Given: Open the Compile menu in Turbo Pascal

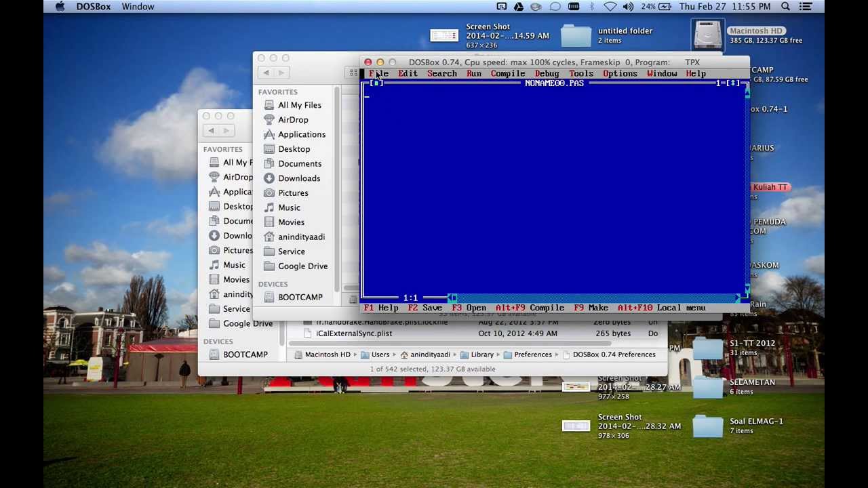Looking at the screenshot, I should pyautogui.click(x=508, y=73).
